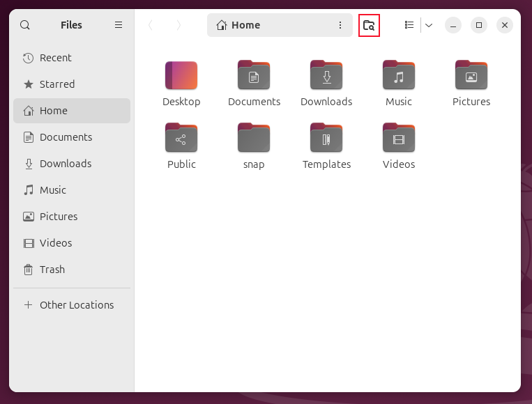Image resolution: width=532 pixels, height=404 pixels.
Task: Close the Files window
Action: pos(505,25)
